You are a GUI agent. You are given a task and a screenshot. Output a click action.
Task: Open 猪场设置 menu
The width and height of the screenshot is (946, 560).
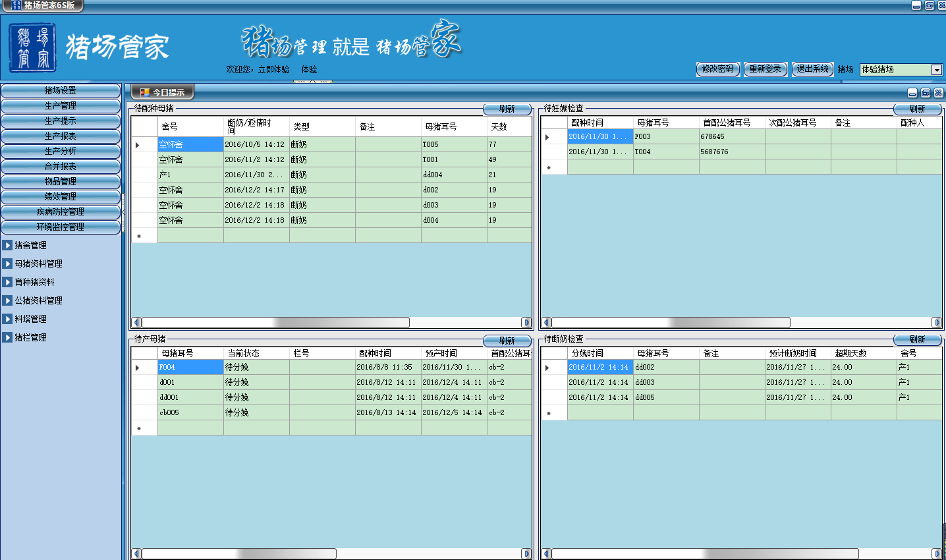[x=61, y=91]
